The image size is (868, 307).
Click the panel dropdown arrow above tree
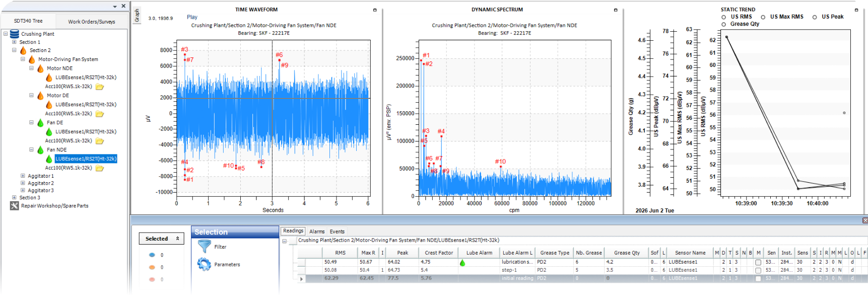(115, 7)
